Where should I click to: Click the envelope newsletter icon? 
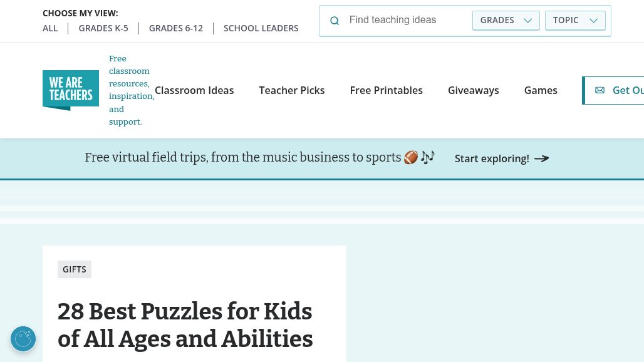click(600, 90)
